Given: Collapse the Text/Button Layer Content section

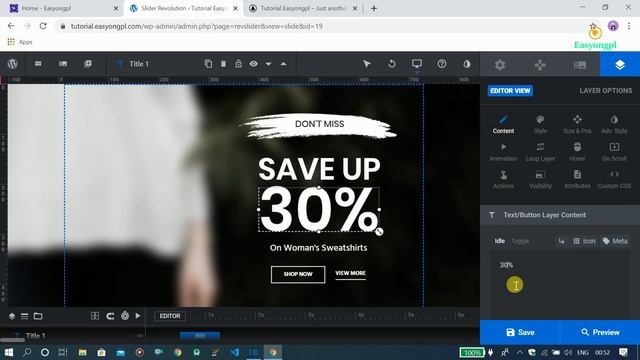Looking at the screenshot, I should [560, 215].
